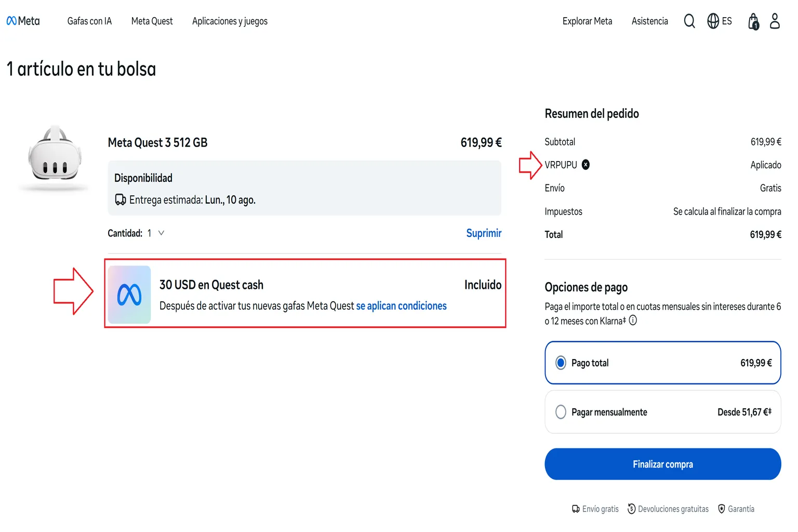Expand the Cantidad quantity dropdown

coord(156,233)
